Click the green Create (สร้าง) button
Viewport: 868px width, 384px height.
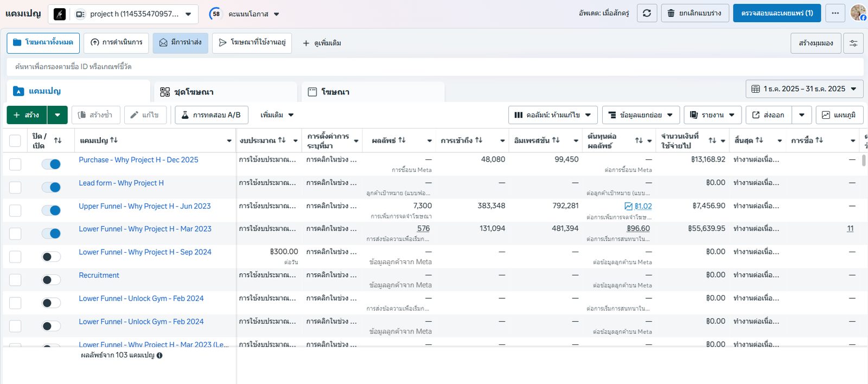click(x=27, y=115)
